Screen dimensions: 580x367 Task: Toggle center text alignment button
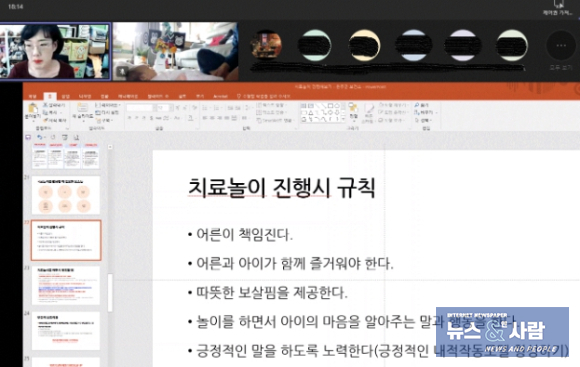tap(213, 118)
